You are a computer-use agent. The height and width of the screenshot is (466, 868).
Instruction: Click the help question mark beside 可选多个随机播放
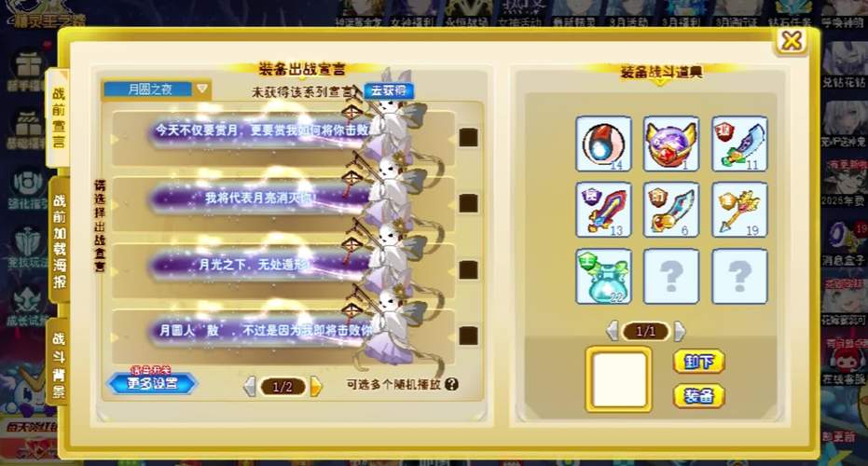(x=451, y=384)
